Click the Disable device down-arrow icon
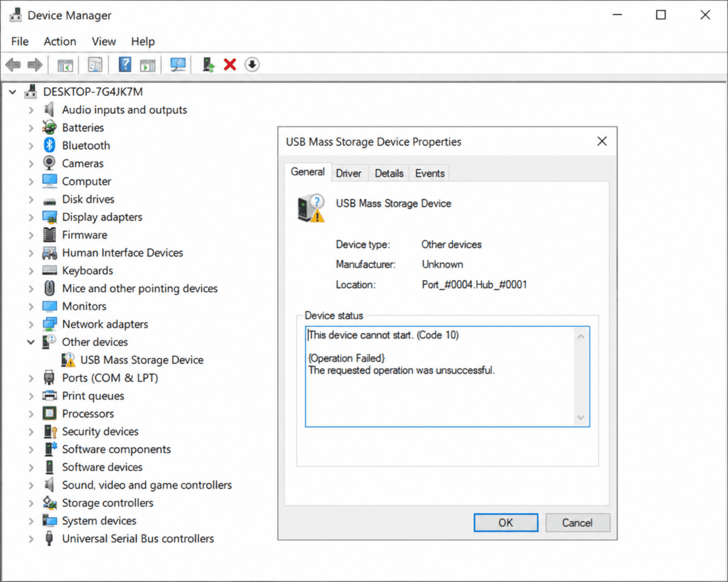Viewport: 728px width, 582px height. coord(252,65)
